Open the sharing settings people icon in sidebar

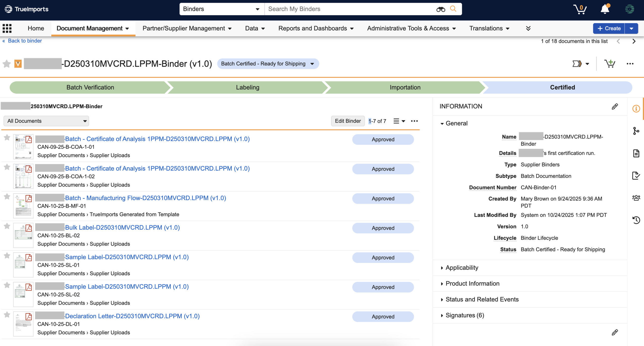click(x=636, y=198)
